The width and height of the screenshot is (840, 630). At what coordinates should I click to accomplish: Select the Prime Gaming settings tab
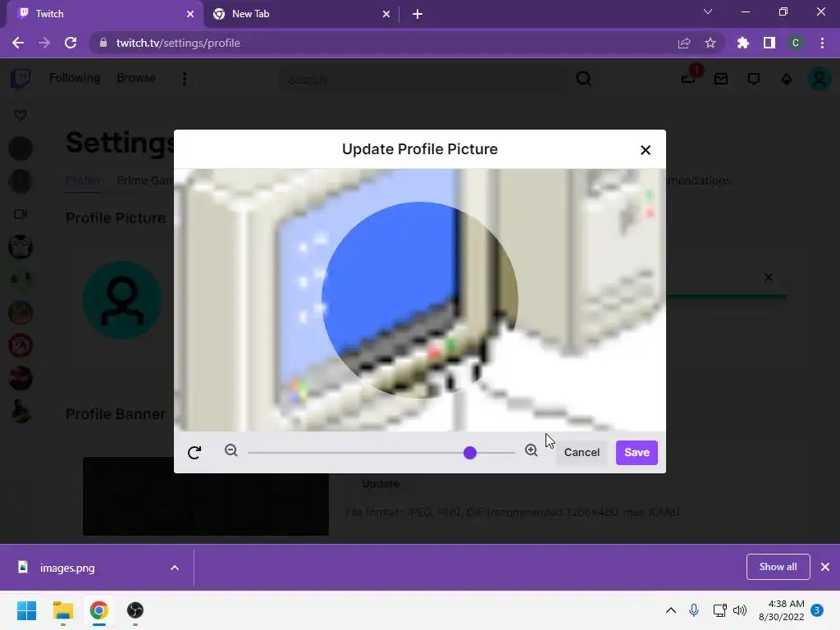coord(144,180)
